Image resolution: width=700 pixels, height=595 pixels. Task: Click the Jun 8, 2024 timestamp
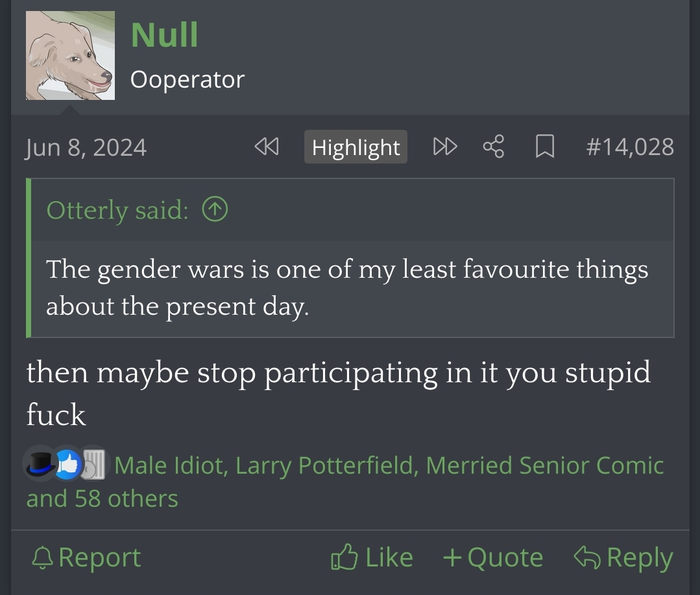tap(86, 148)
